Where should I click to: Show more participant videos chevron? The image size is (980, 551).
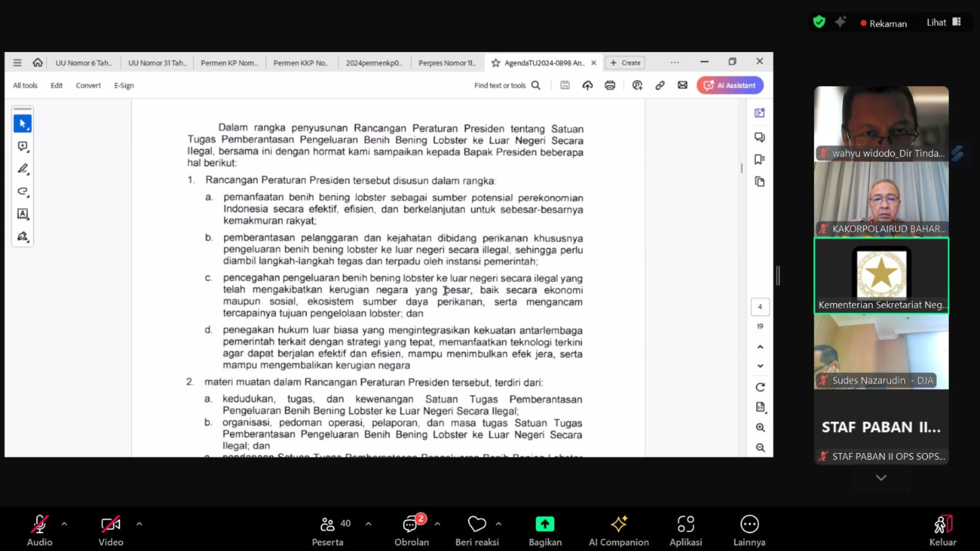[x=881, y=478]
